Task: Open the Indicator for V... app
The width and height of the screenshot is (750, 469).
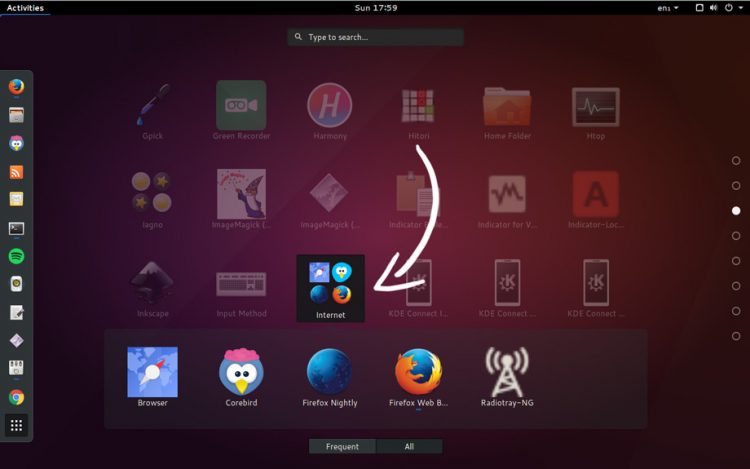Action: [x=507, y=200]
